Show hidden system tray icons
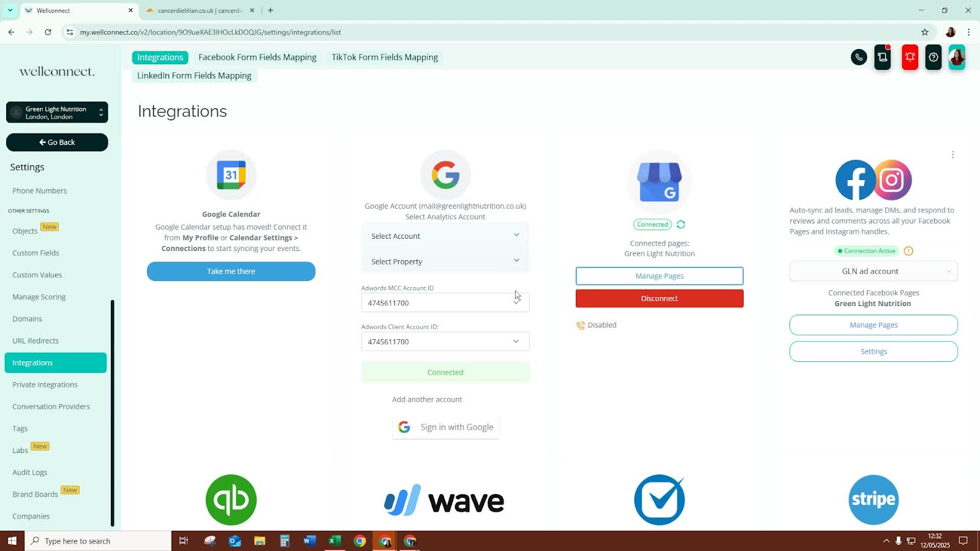This screenshot has width=980, height=551. (886, 541)
